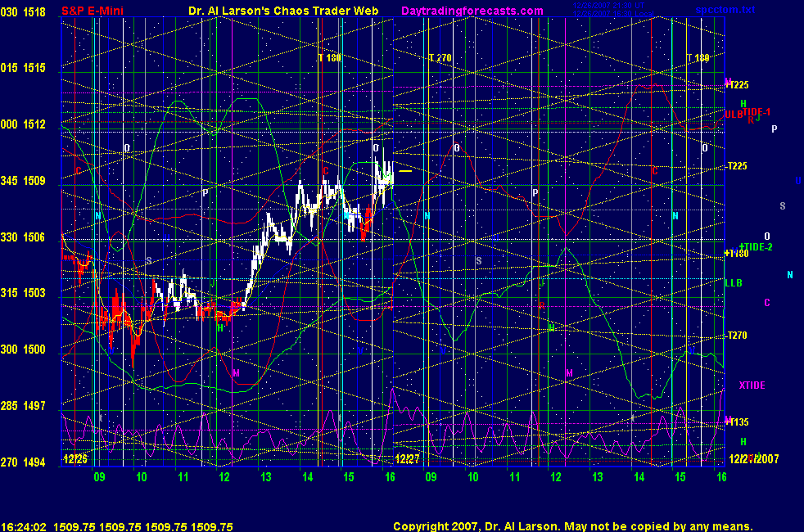Select the red 'ULB' label
The width and height of the screenshot is (804, 532).
tap(734, 115)
